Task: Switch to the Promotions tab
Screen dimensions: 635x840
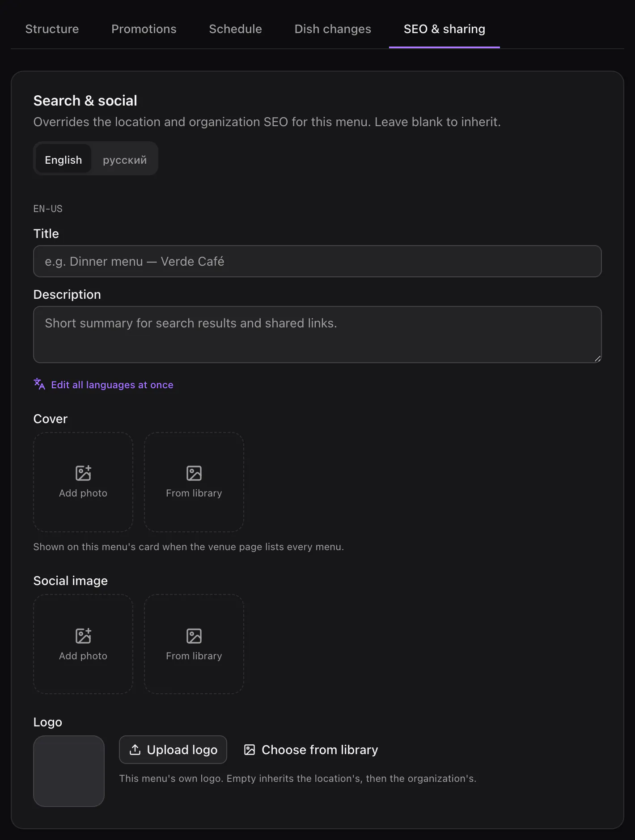Action: 144,29
